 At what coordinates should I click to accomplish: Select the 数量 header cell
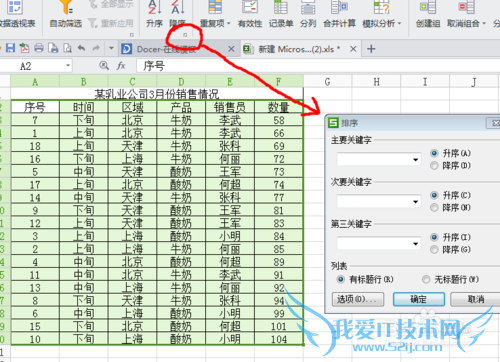coord(279,107)
